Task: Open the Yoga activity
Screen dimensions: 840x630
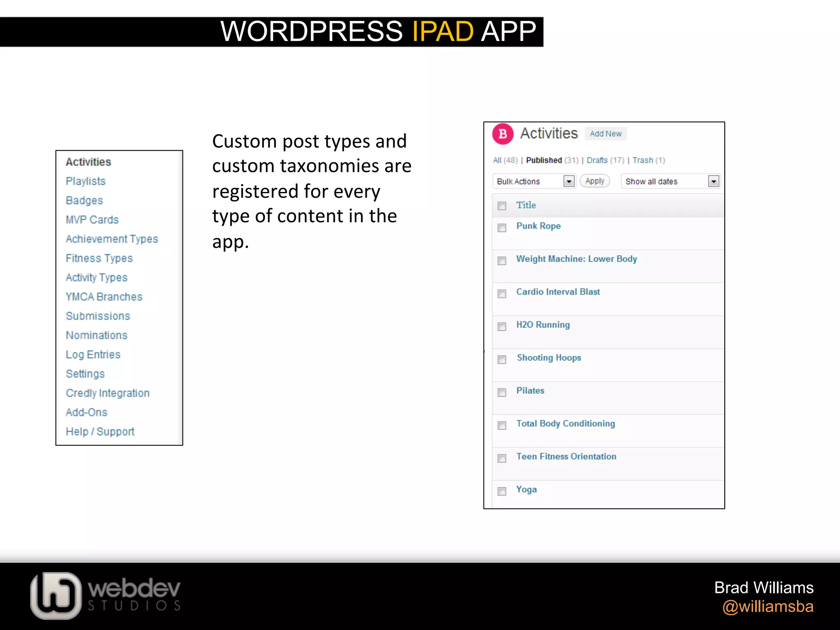Action: 526,489
